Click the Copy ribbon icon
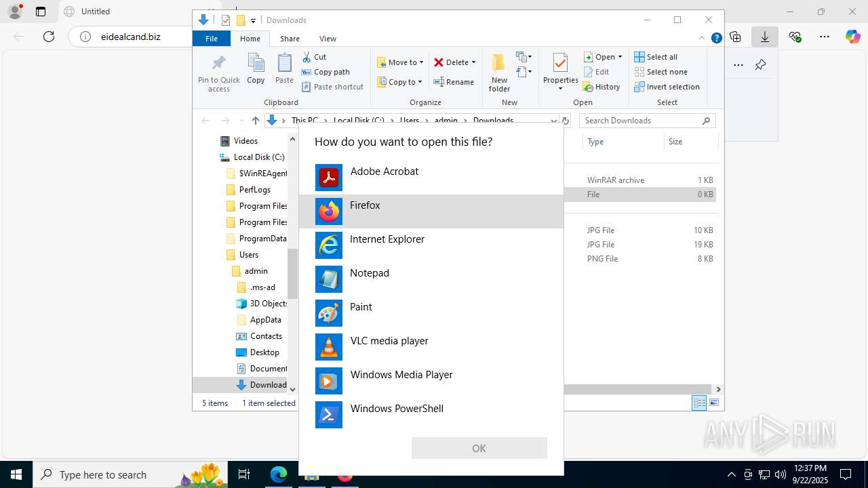868x488 pixels. pos(256,68)
